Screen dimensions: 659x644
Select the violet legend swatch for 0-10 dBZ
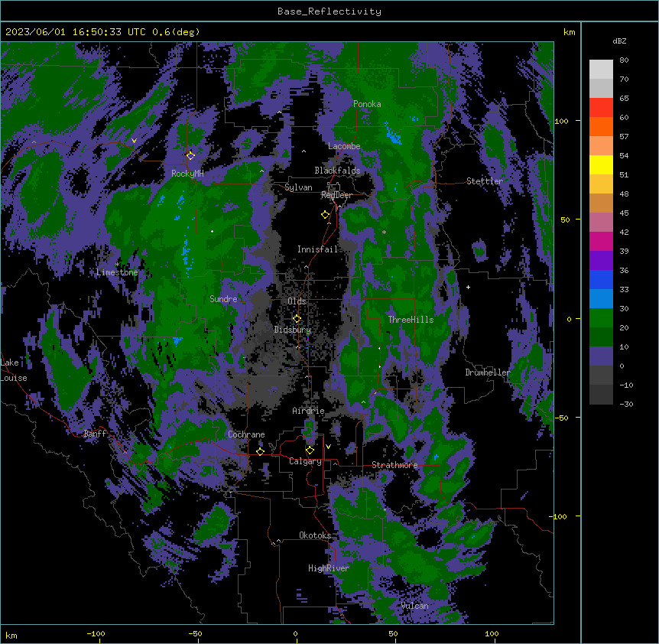pos(601,356)
